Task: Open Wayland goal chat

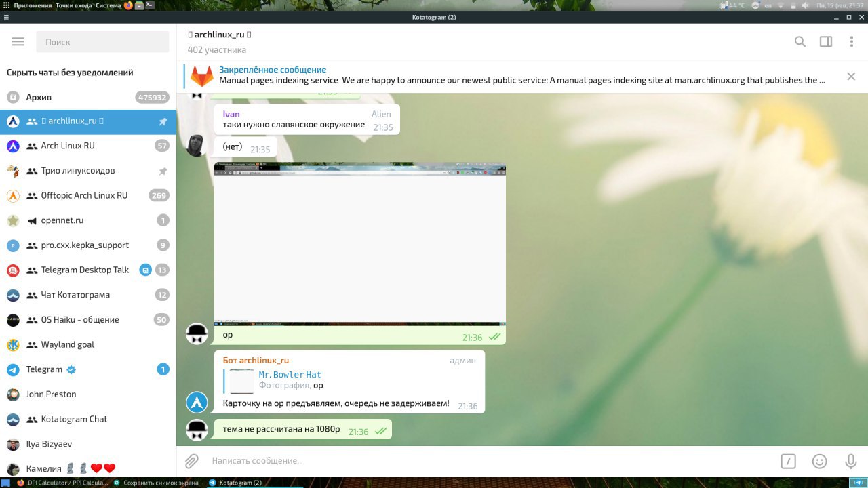Action: click(88, 344)
